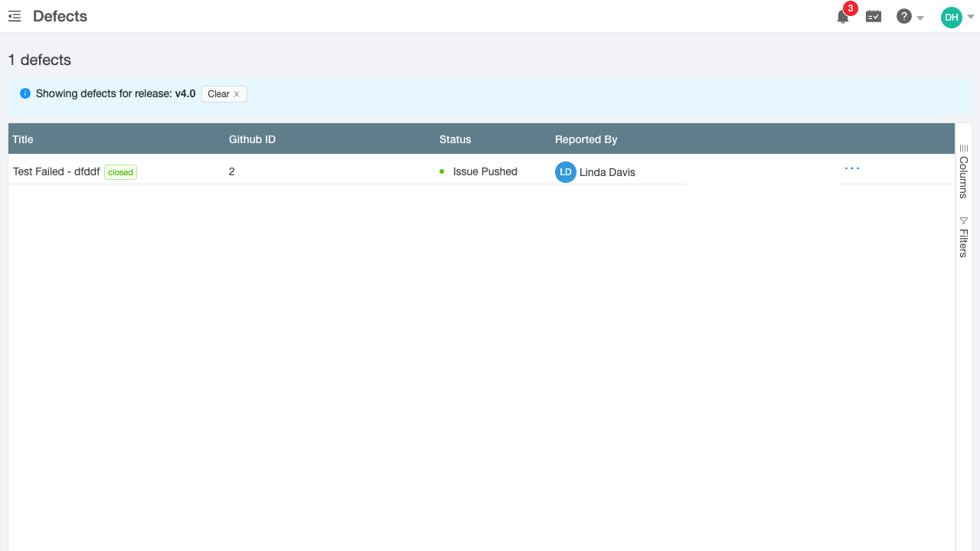Toggle the navigation sidebar hamburger icon
Image resolution: width=980 pixels, height=551 pixels.
tap(14, 16)
